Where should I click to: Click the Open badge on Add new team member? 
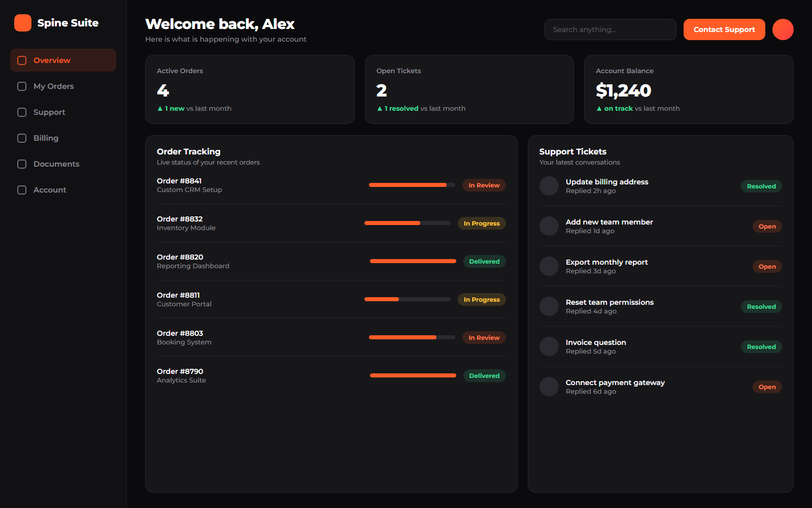pos(767,227)
